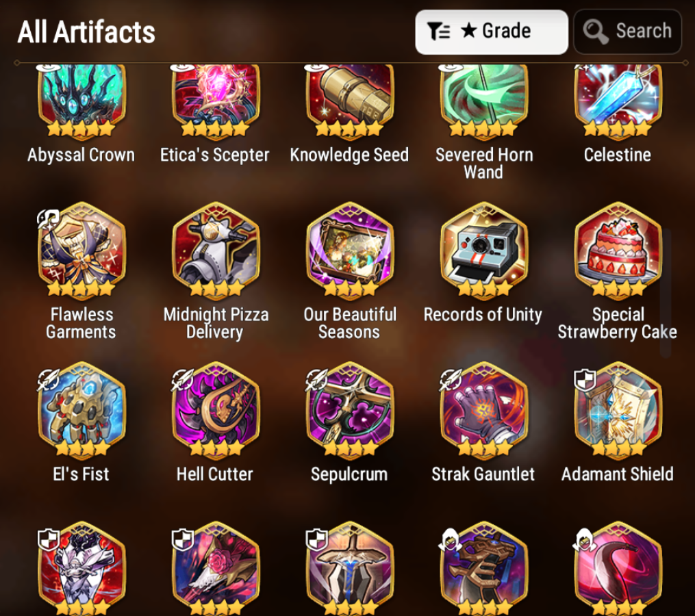Click the magnifying glass search icon

(595, 31)
